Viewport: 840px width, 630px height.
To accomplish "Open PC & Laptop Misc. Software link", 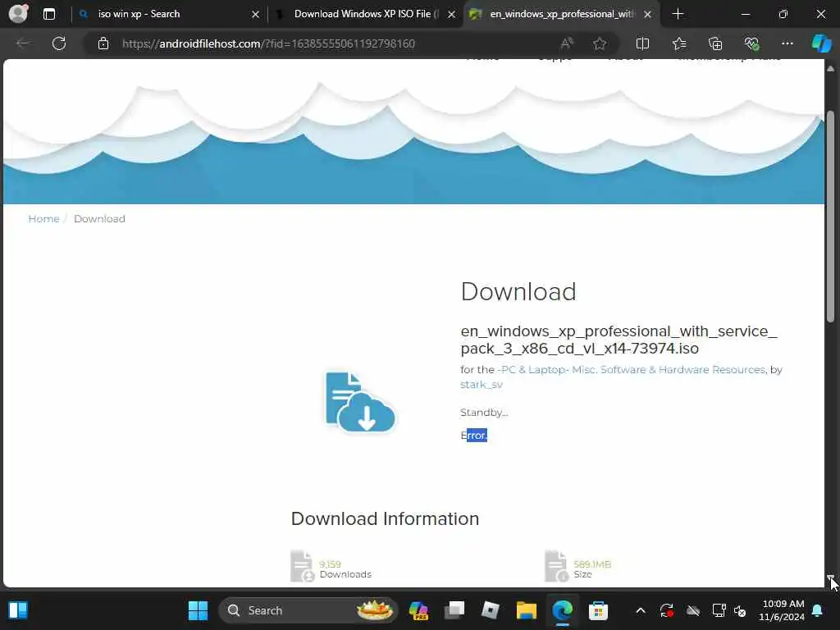I will point(632,370).
